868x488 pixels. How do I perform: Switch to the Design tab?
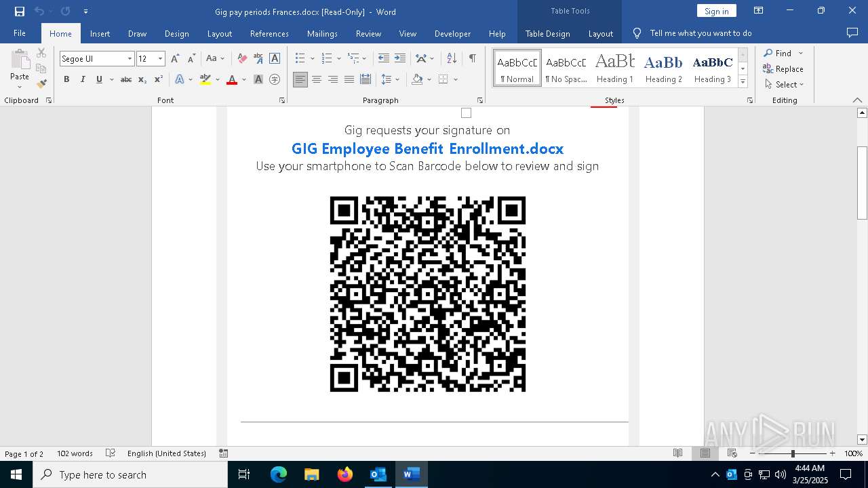point(176,33)
